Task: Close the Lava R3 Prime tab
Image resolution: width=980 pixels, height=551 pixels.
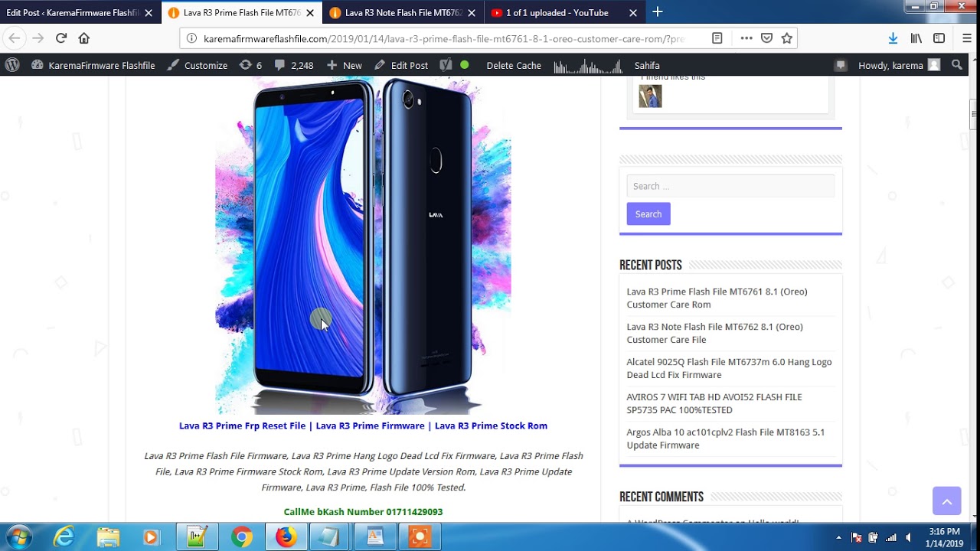Action: (x=310, y=13)
